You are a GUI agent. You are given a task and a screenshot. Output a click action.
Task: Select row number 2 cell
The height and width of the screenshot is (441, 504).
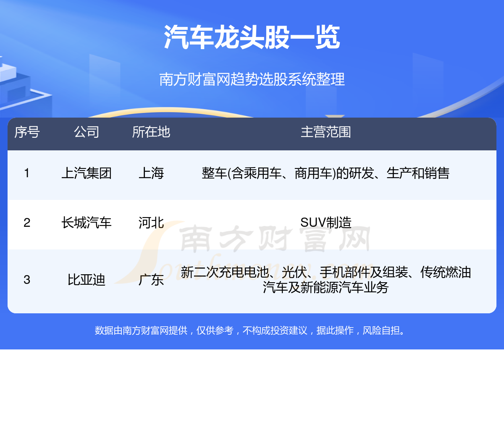point(27,223)
